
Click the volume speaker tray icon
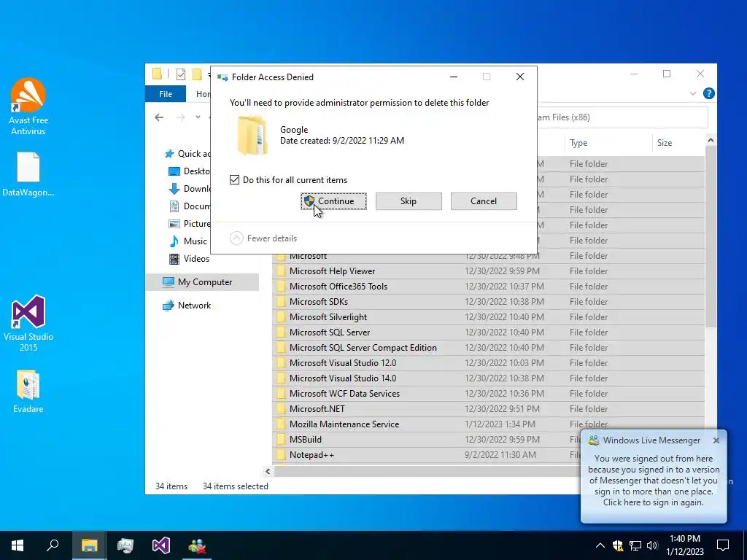tap(652, 545)
